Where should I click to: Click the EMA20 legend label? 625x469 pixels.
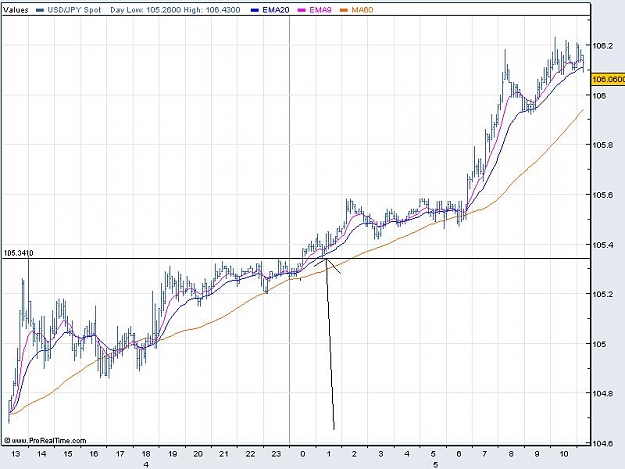pos(276,10)
